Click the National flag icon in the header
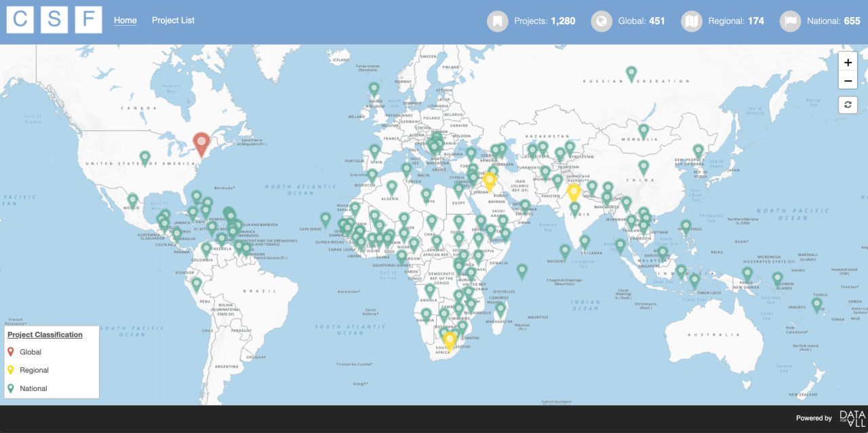 tap(790, 21)
